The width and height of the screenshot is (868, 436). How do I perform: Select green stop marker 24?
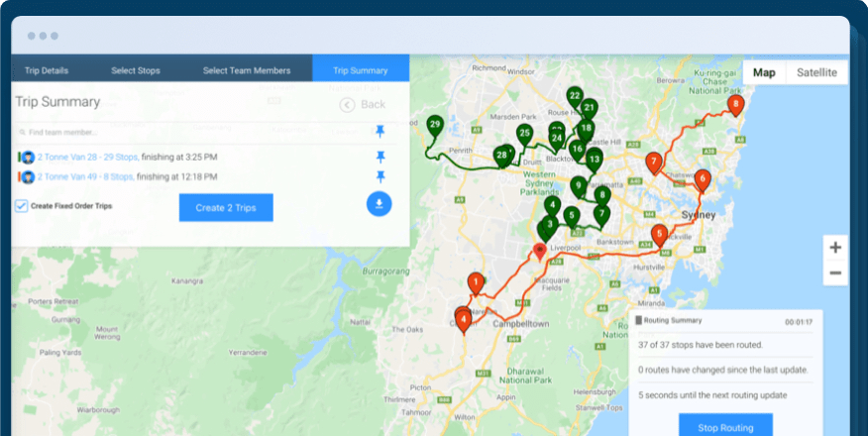point(557,141)
